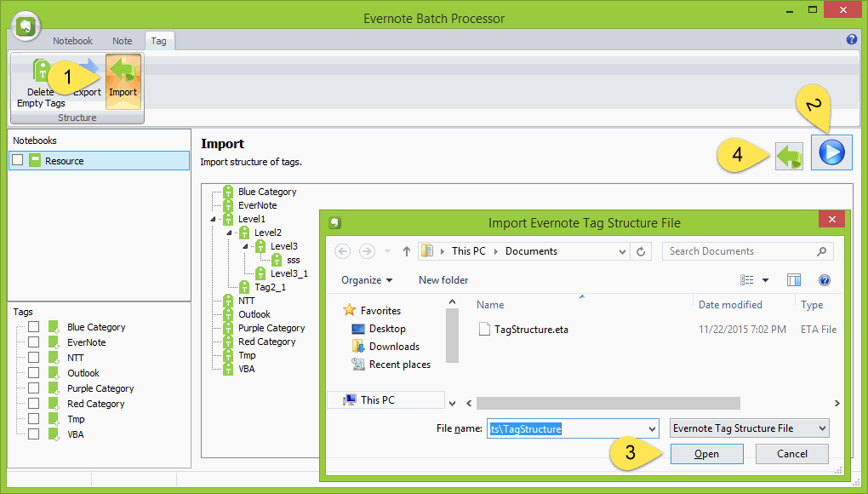Switch to the Tag ribbon tab

[159, 41]
